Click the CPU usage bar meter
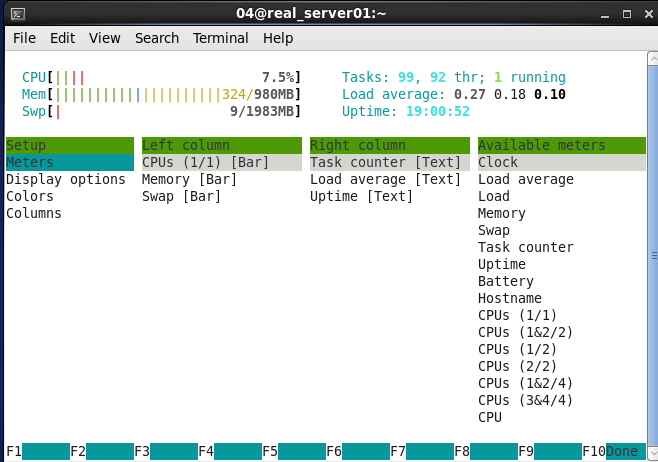The image size is (658, 462). 162,78
